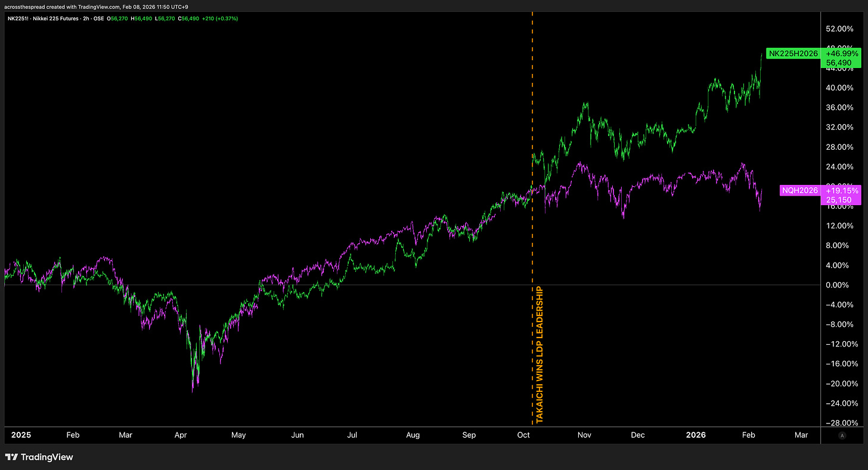Viewport: 868px width, 470px height.
Task: Click the "Mar" label before Apr
Action: coord(126,435)
